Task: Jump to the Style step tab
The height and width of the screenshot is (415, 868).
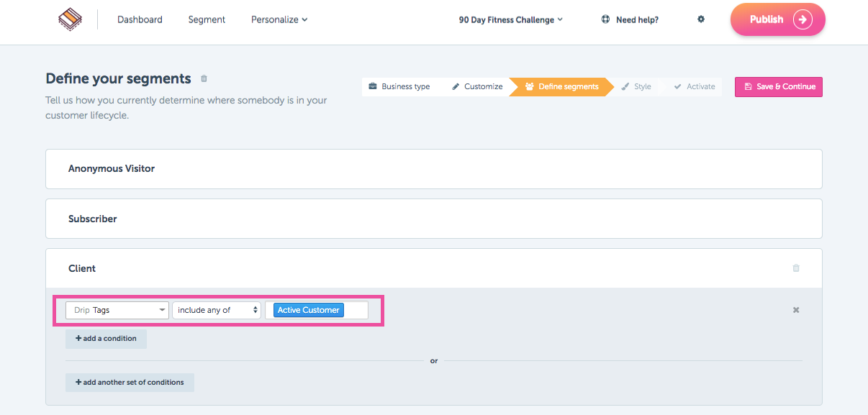Action: click(636, 86)
